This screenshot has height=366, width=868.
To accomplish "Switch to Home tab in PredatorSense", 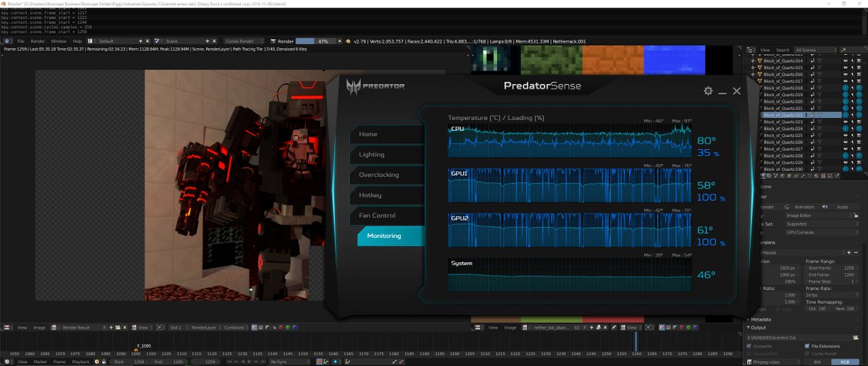I will [x=386, y=135].
